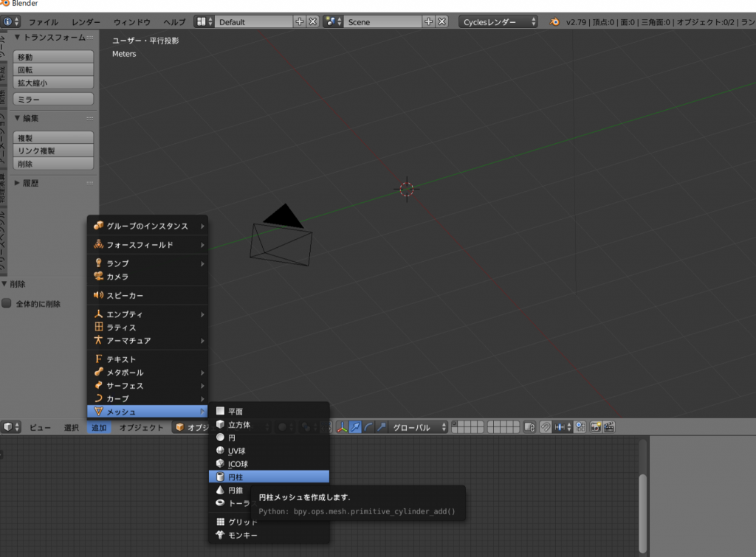756x557 pixels.
Task: Open the ファイル menu
Action: tap(43, 22)
